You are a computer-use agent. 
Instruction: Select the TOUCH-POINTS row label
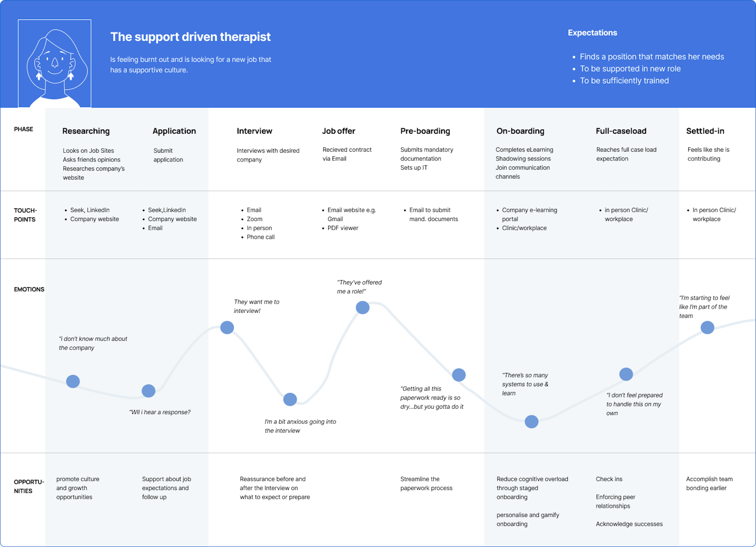[x=25, y=215]
